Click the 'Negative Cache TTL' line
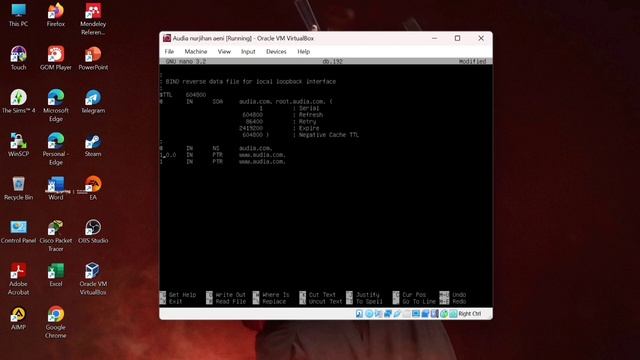 tap(300, 135)
